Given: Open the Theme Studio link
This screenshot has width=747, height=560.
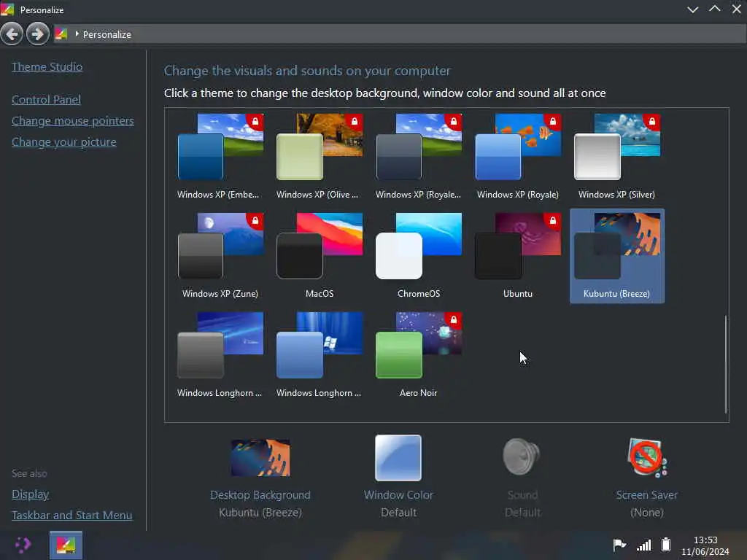Looking at the screenshot, I should (x=47, y=66).
